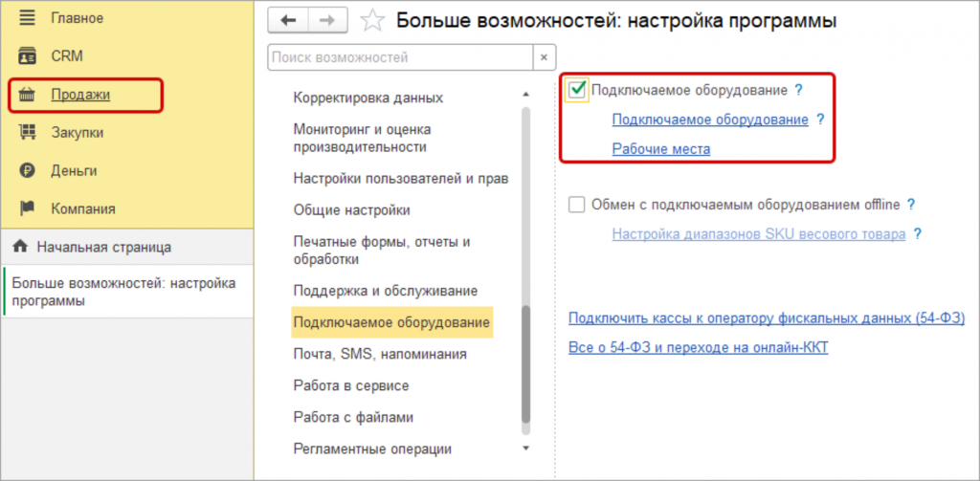Screen dimensions: 980x481
Task: Click the Компания flag icon
Action: [27, 208]
